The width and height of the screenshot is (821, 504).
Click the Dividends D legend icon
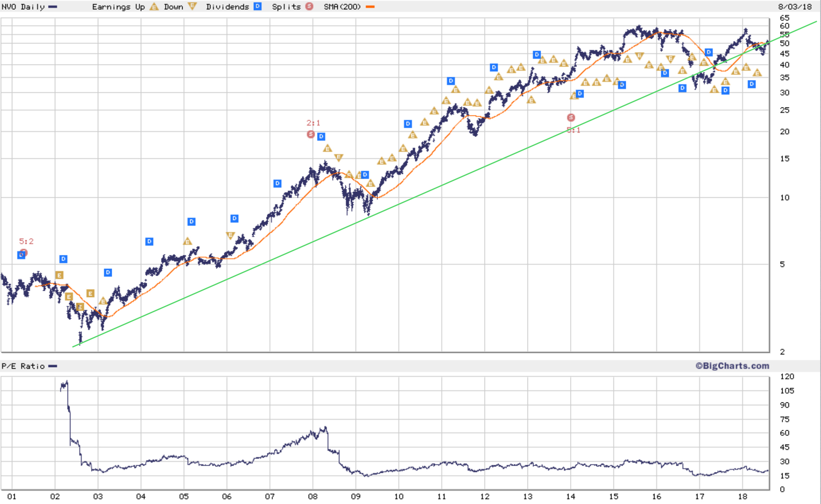pos(258,6)
